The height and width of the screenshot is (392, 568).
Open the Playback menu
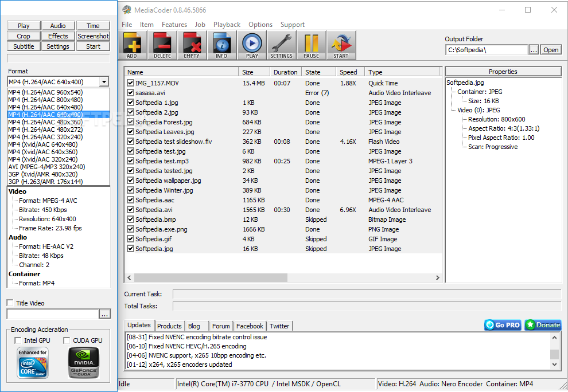(227, 25)
